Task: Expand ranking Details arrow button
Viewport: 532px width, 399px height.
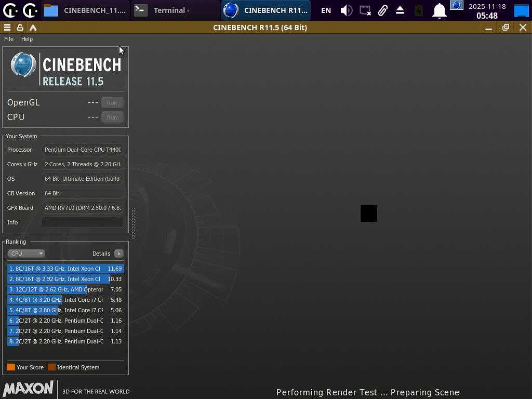Action: coord(119,254)
